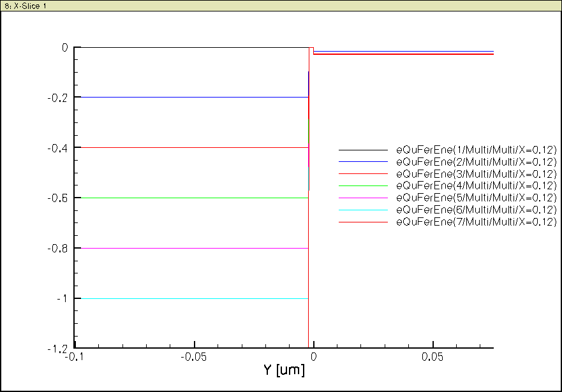Image resolution: width=562 pixels, height=392 pixels.
Task: Click the blue legend line sample for curve 2
Action: (363, 162)
